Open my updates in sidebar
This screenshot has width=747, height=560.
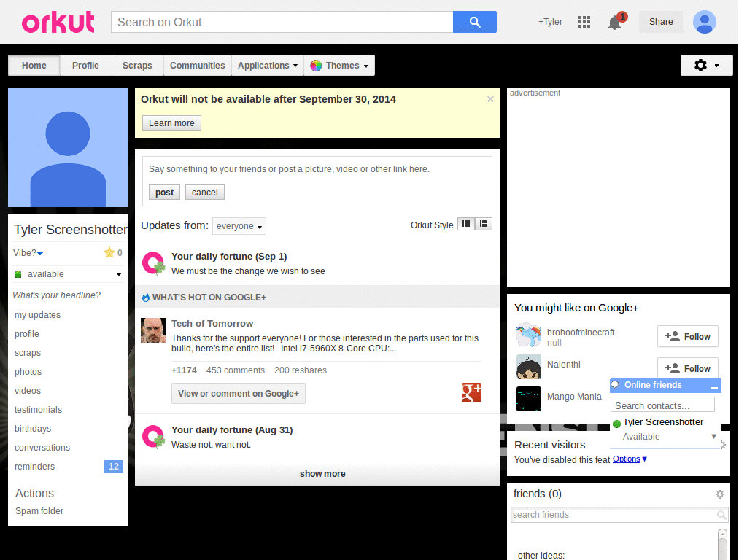point(38,315)
